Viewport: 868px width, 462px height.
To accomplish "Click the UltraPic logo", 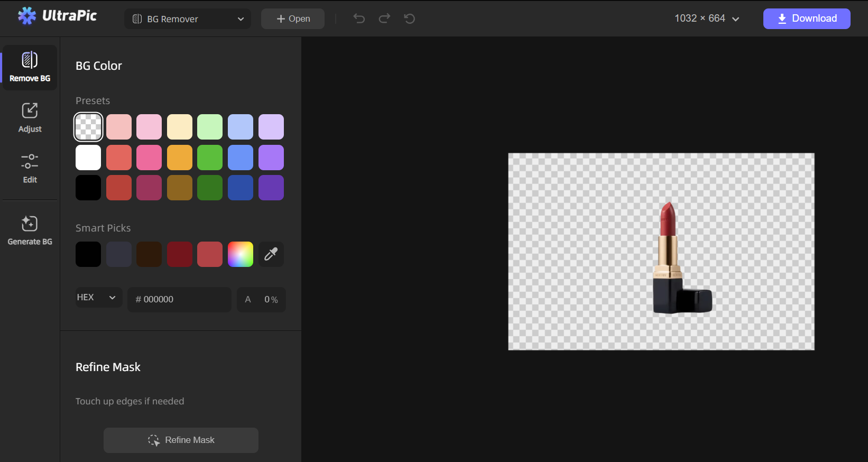I will click(x=57, y=16).
